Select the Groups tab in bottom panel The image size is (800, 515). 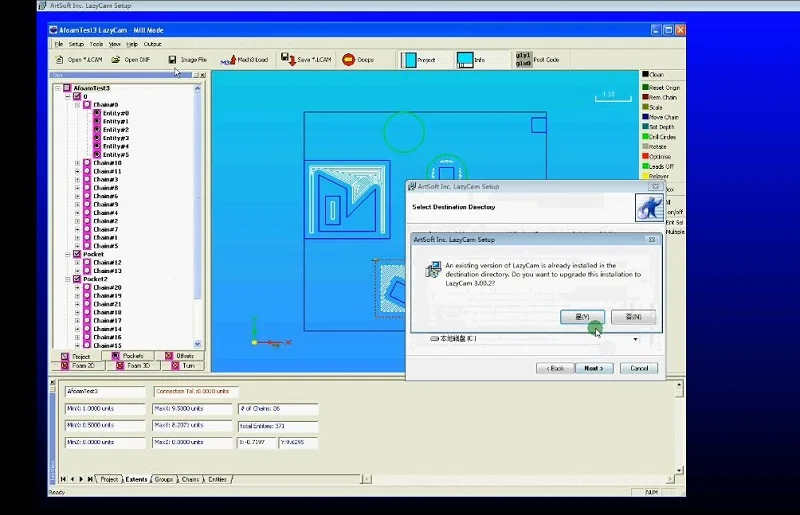(x=164, y=479)
